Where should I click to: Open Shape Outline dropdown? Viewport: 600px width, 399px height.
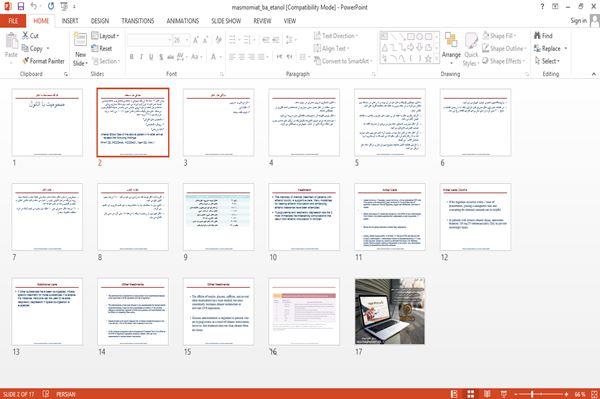pyautogui.click(x=504, y=48)
